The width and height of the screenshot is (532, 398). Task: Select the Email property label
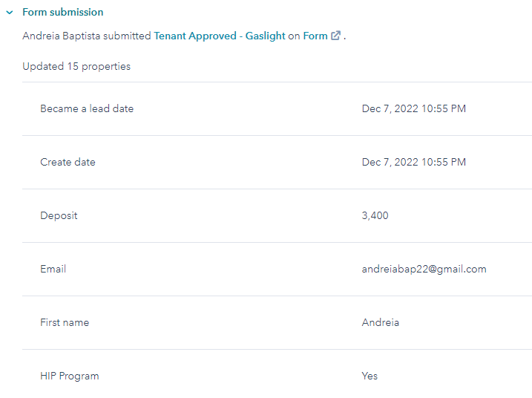53,269
